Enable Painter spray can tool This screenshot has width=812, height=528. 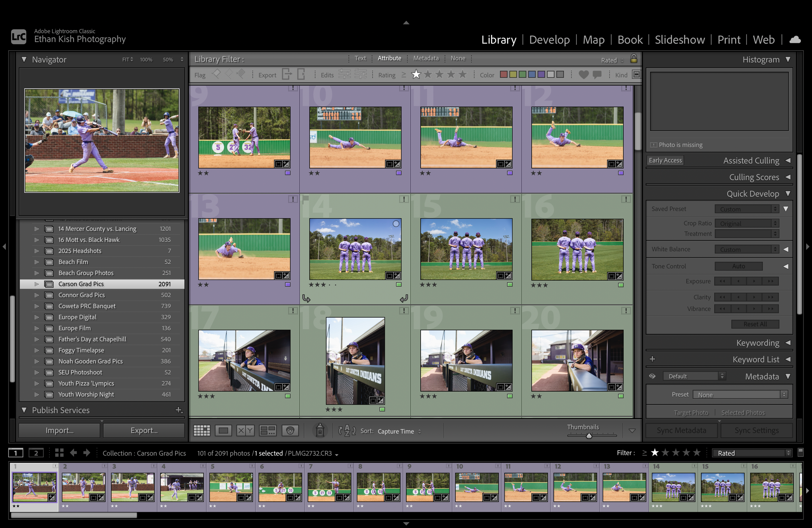tap(320, 430)
